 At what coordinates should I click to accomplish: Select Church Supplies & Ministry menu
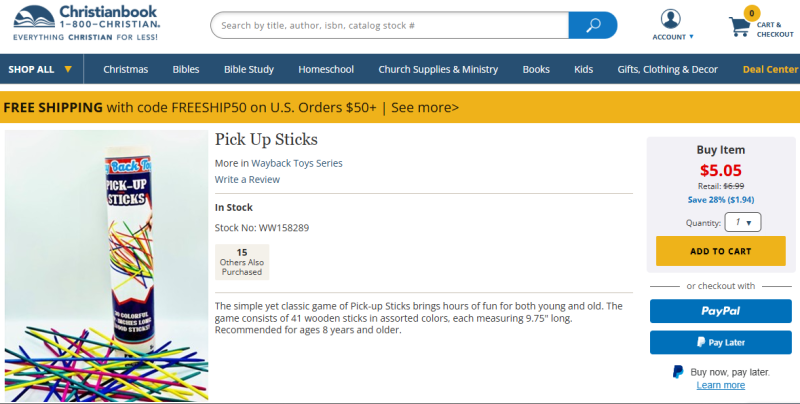pyautogui.click(x=438, y=69)
